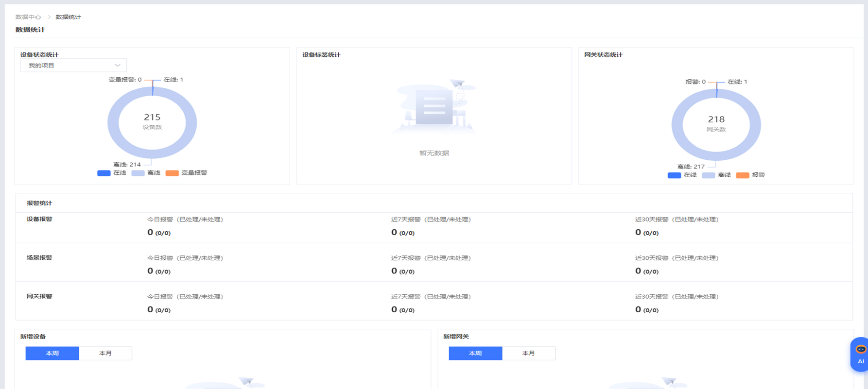Click the device status donut chart ring
Viewport: 868px width, 389px height.
pos(113,123)
